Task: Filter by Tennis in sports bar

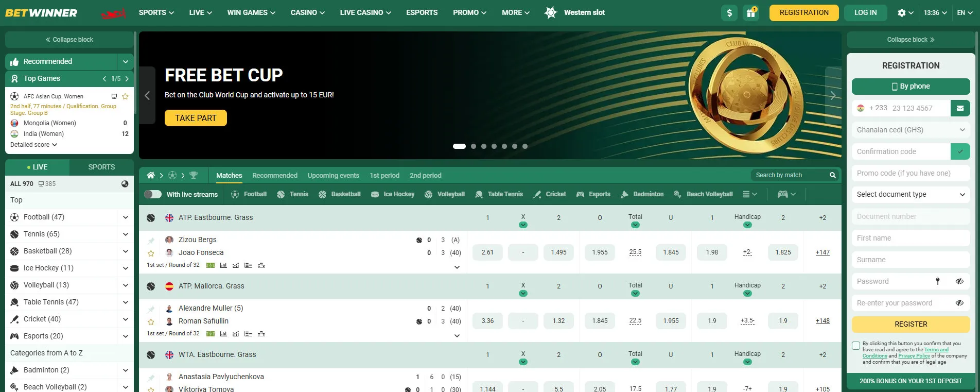Action: click(292, 194)
